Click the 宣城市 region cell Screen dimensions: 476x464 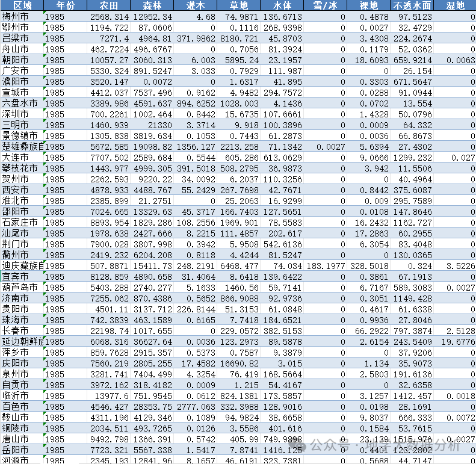[22, 93]
